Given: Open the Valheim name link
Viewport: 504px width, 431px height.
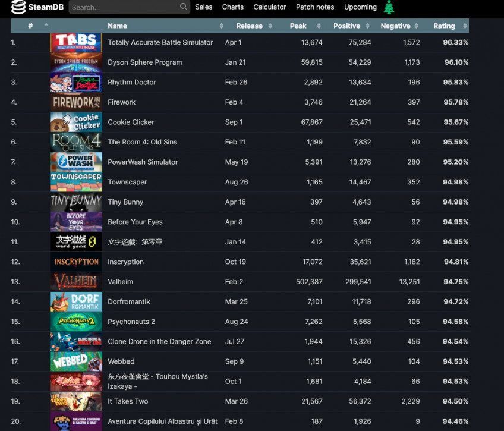Looking at the screenshot, I should 120,282.
